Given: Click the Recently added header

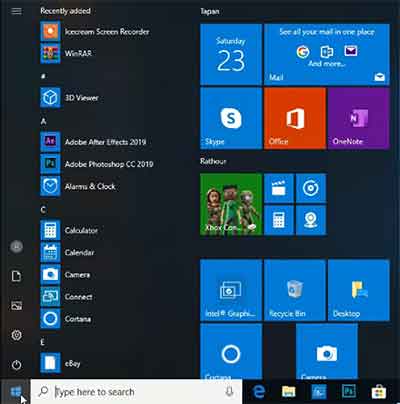Looking at the screenshot, I should point(66,11).
